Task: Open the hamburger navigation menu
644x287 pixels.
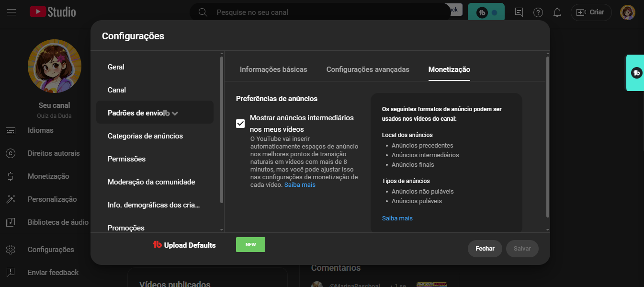Action: 11,12
